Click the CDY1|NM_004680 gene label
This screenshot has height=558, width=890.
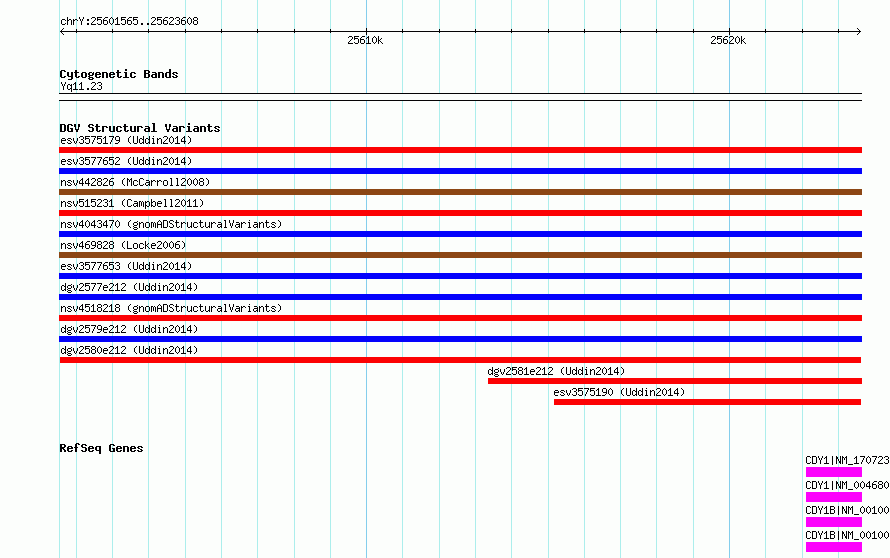847,485
